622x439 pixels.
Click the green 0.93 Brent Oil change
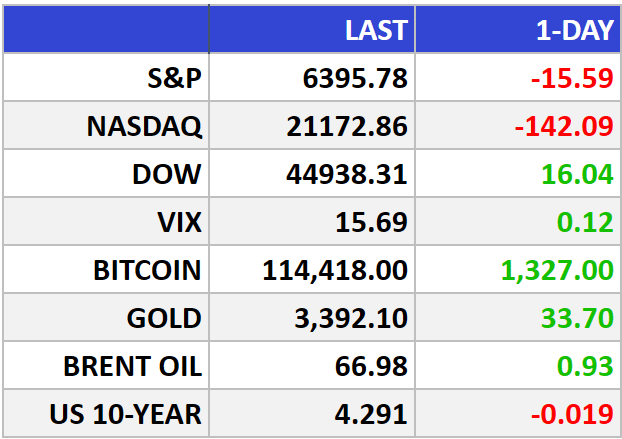[586, 366]
